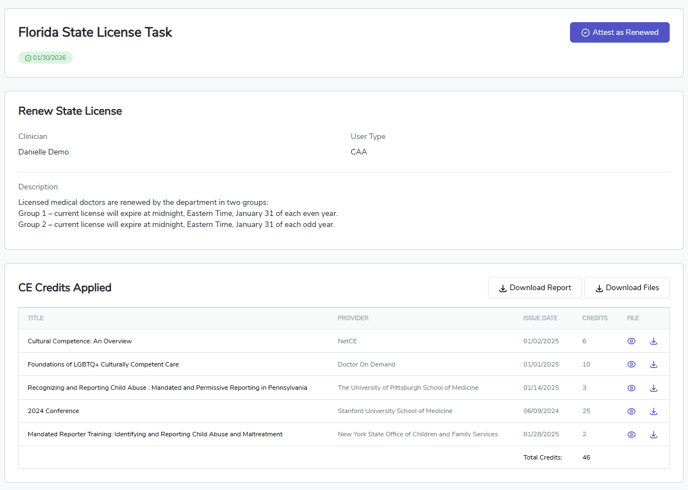Screen dimensions: 688x490
Task: Click Stanford University School of Medicine provider
Action: click(x=395, y=411)
